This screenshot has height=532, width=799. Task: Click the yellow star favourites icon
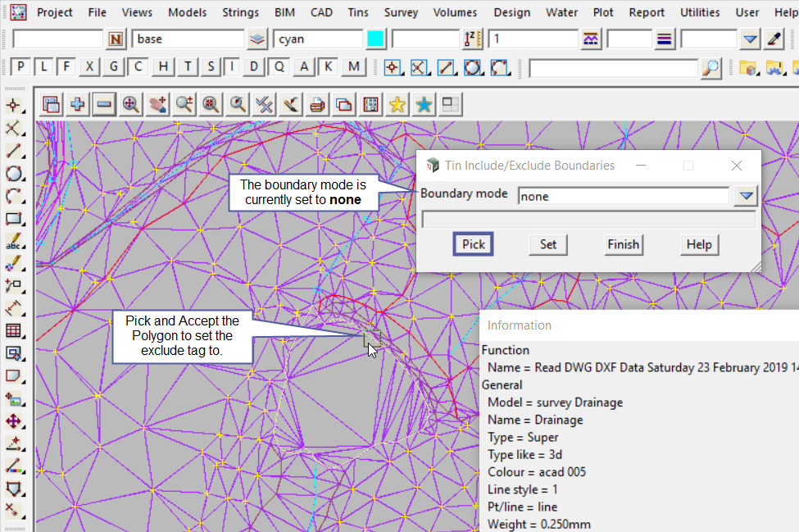click(397, 104)
